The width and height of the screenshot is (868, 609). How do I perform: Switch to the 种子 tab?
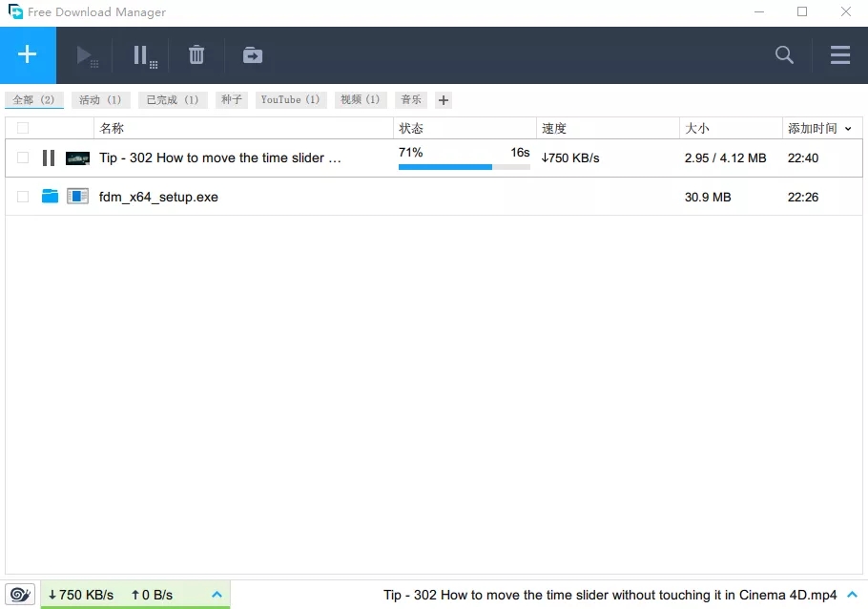coord(232,99)
